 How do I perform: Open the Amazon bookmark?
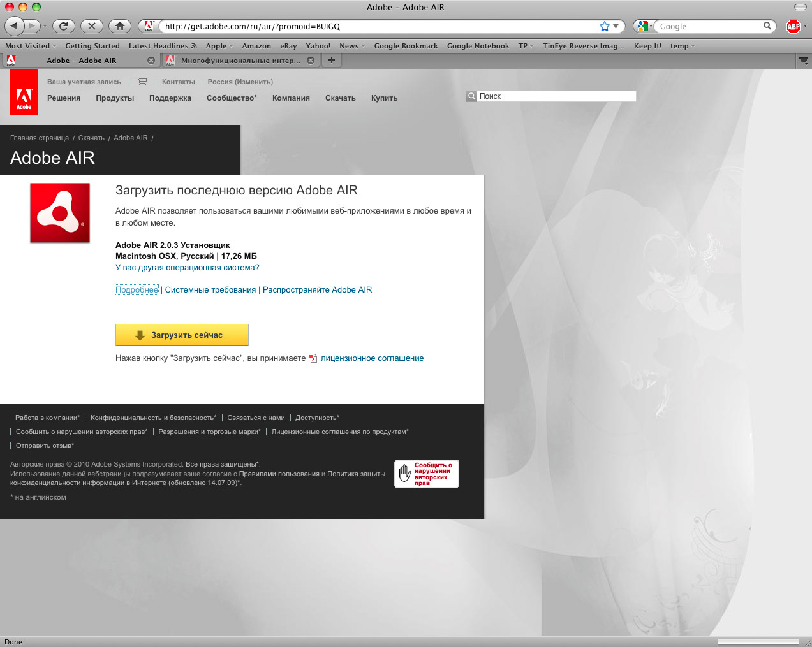coord(256,46)
